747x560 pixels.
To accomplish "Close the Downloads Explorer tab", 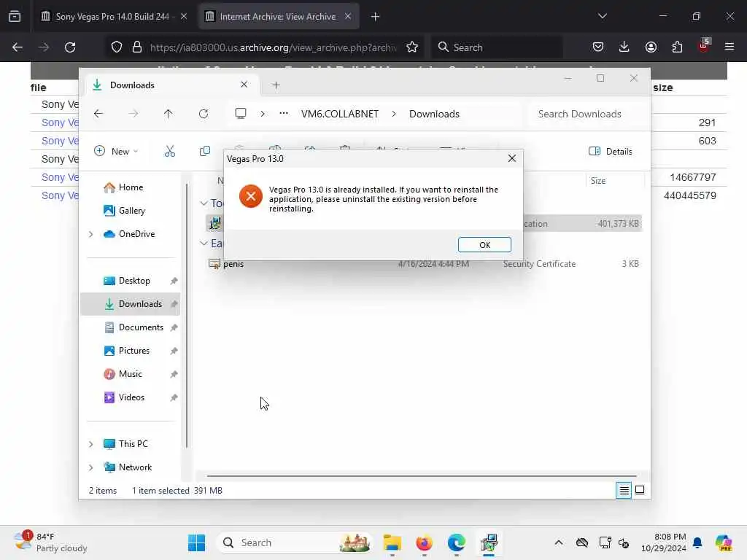I will point(244,85).
